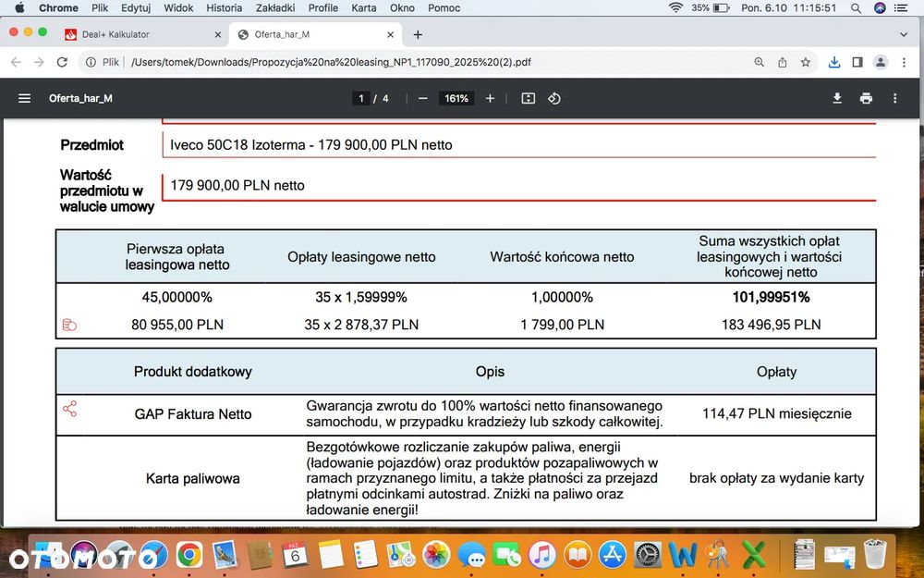Open Spotlight search in menu bar
The width and height of the screenshot is (924, 578).
pyautogui.click(x=856, y=7)
